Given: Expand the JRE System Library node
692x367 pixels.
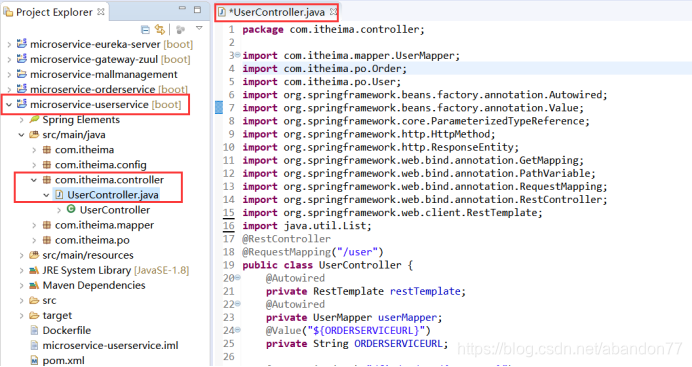Looking at the screenshot, I should (x=22, y=270).
